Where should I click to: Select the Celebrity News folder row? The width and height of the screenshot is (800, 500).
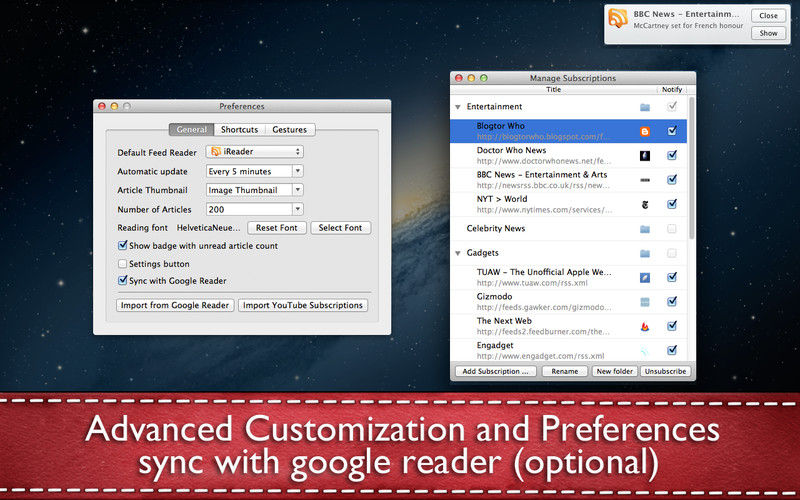click(568, 229)
